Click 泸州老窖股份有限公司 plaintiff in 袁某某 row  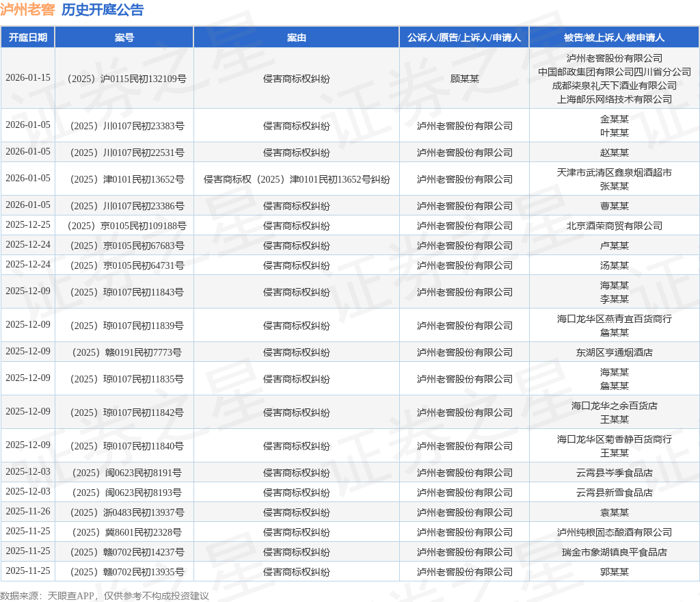click(x=464, y=512)
